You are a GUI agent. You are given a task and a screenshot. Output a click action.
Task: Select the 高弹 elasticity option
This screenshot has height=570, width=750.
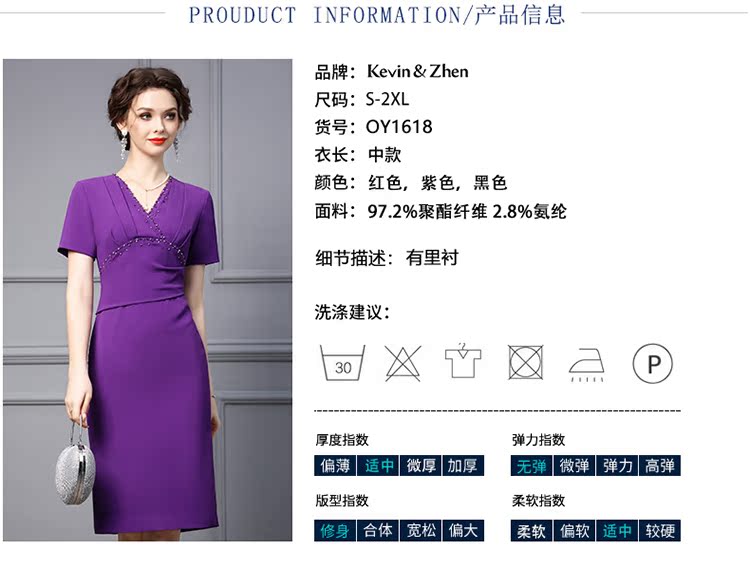tap(660, 465)
